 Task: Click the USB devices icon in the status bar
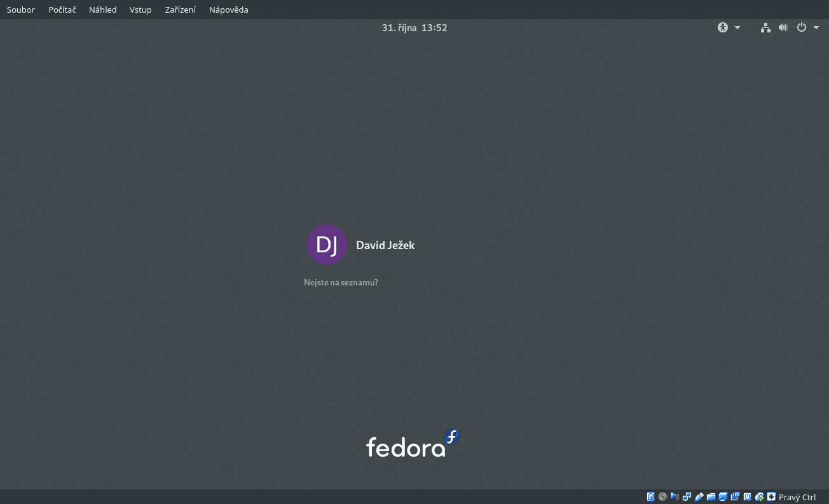tap(699, 496)
